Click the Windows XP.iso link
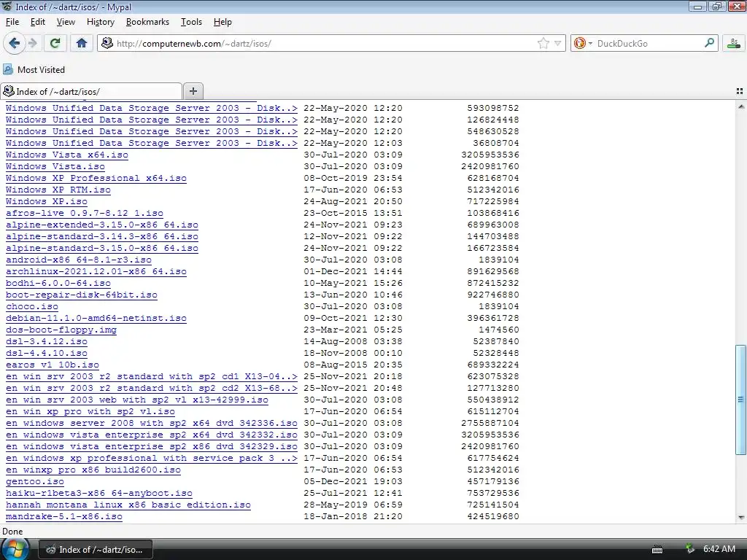Image resolution: width=747 pixels, height=560 pixels. coord(47,201)
